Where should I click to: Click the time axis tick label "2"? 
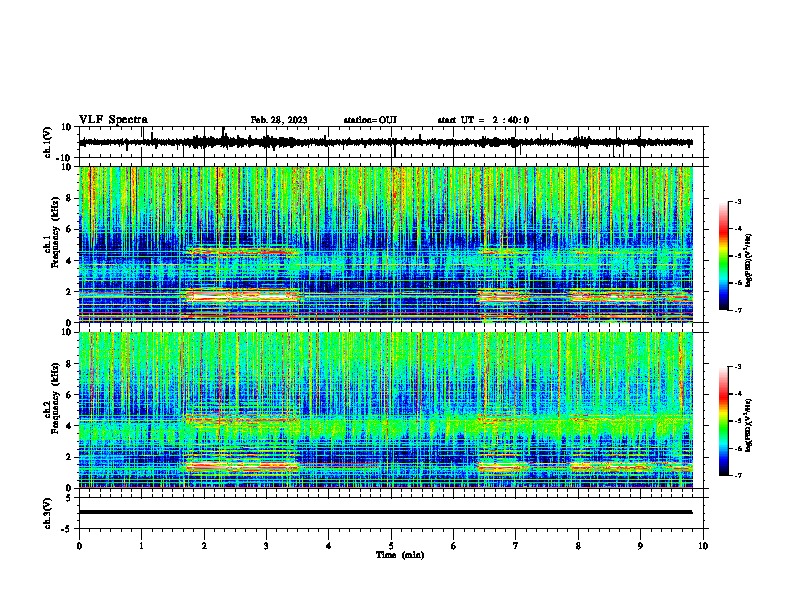(204, 546)
